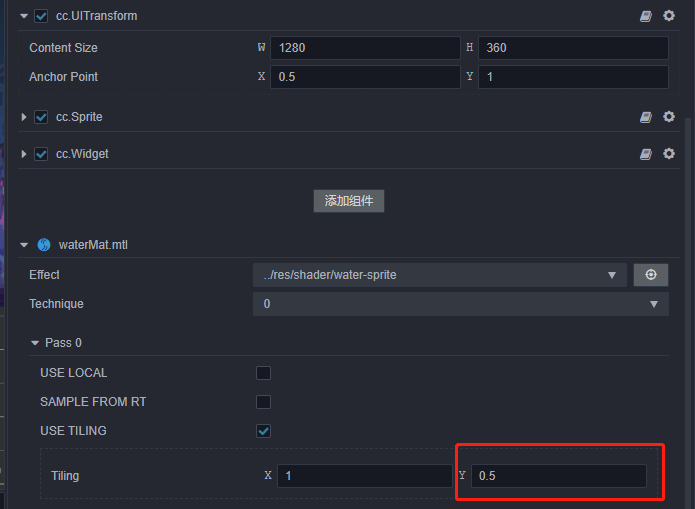Edit Anchor Point Y field
This screenshot has height=509, width=695.
tap(573, 77)
